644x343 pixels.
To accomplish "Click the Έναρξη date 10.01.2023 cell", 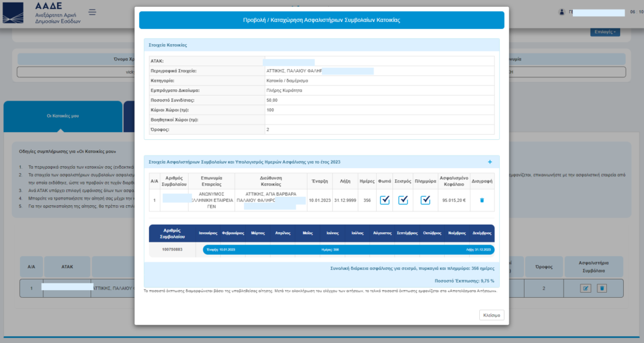I will pos(319,200).
